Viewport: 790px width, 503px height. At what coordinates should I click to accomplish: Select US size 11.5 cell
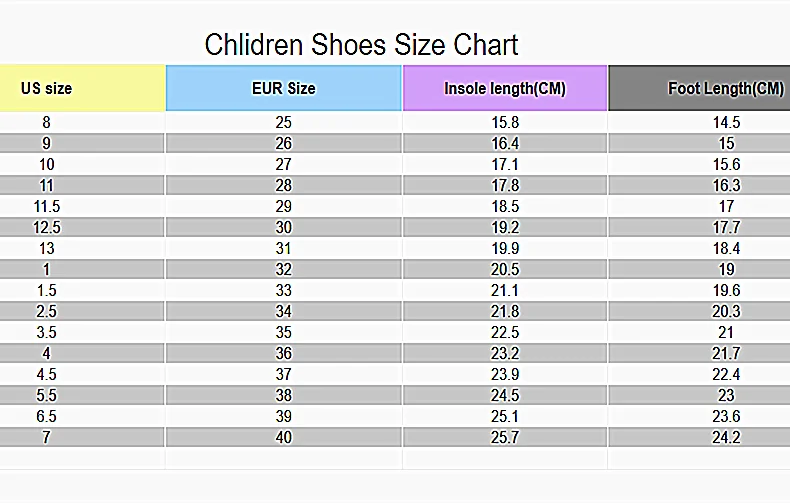46,206
